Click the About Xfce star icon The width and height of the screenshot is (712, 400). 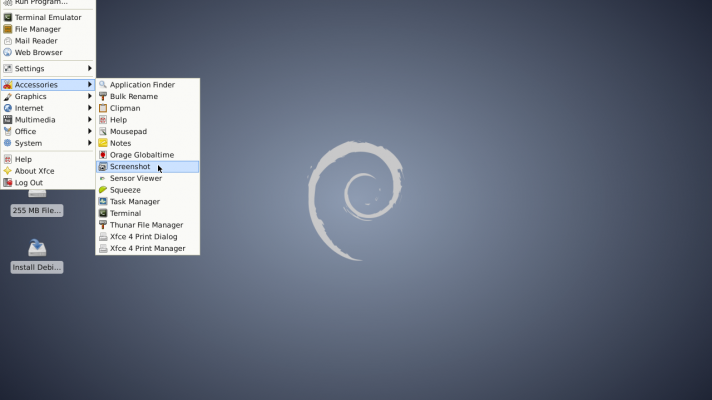pyautogui.click(x=8, y=171)
